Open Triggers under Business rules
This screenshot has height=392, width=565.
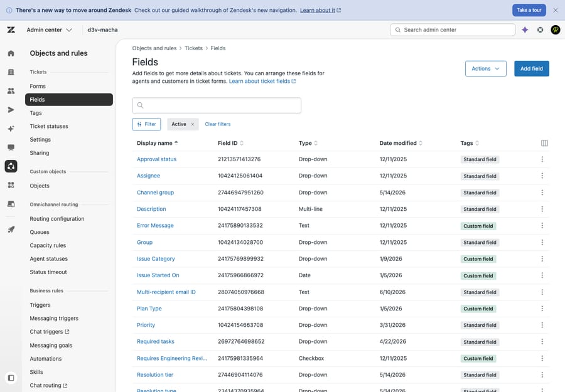[x=40, y=305]
